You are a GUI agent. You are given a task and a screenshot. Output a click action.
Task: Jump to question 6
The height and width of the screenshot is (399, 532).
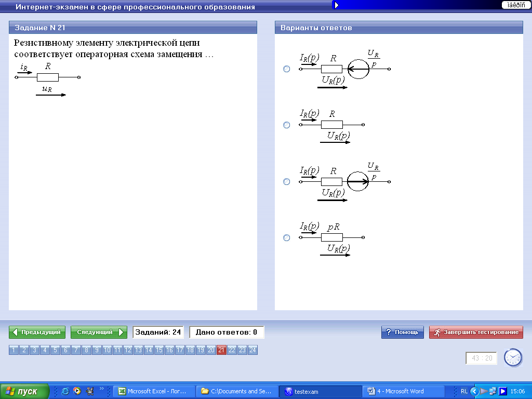tap(65, 350)
